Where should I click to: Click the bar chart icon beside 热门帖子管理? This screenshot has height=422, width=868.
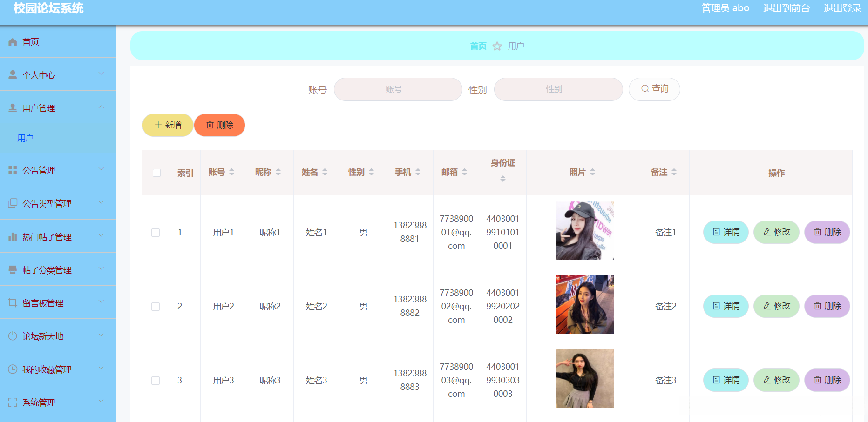(13, 237)
